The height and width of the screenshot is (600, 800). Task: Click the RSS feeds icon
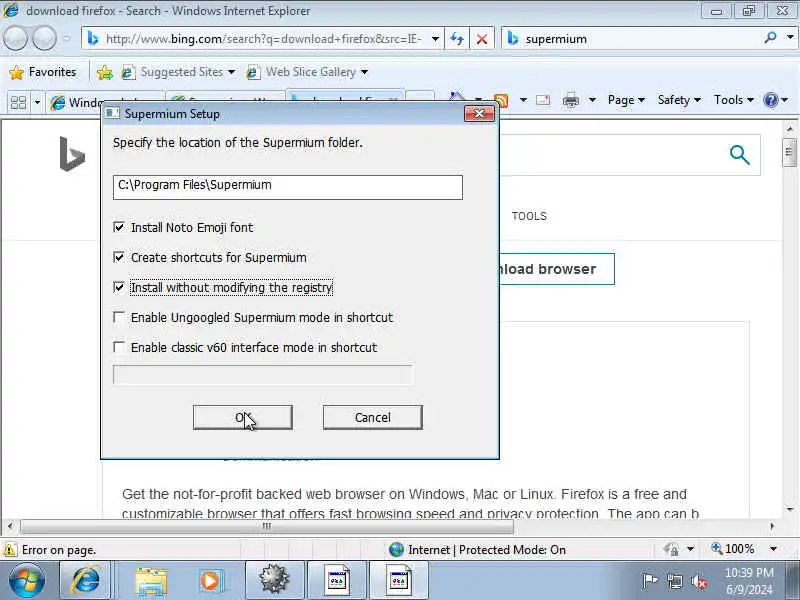coord(502,101)
